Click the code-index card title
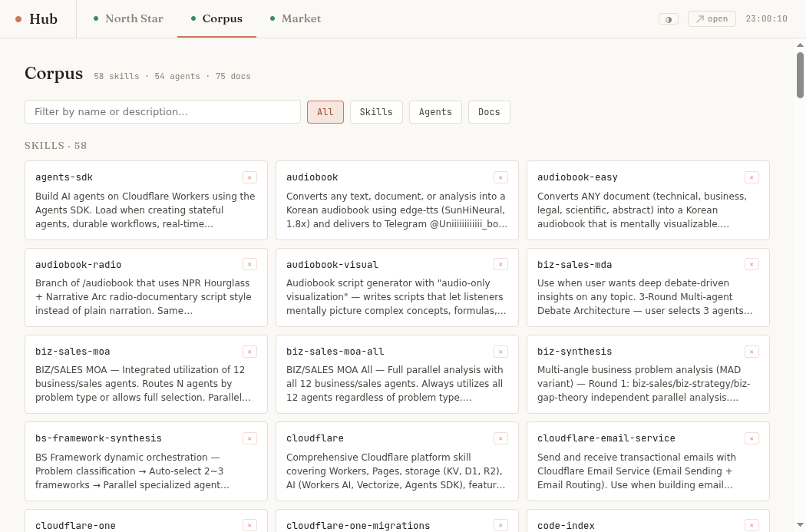The width and height of the screenshot is (806, 532). [x=566, y=526]
